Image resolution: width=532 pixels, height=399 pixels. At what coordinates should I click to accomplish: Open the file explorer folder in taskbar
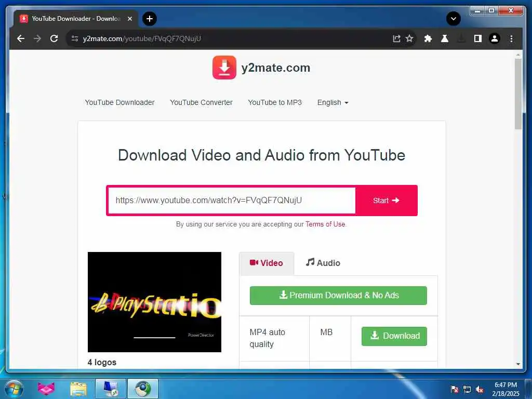pos(78,389)
